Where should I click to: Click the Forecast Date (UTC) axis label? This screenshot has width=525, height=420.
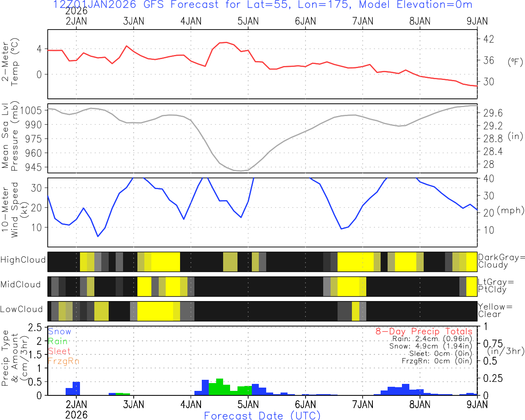click(262, 415)
